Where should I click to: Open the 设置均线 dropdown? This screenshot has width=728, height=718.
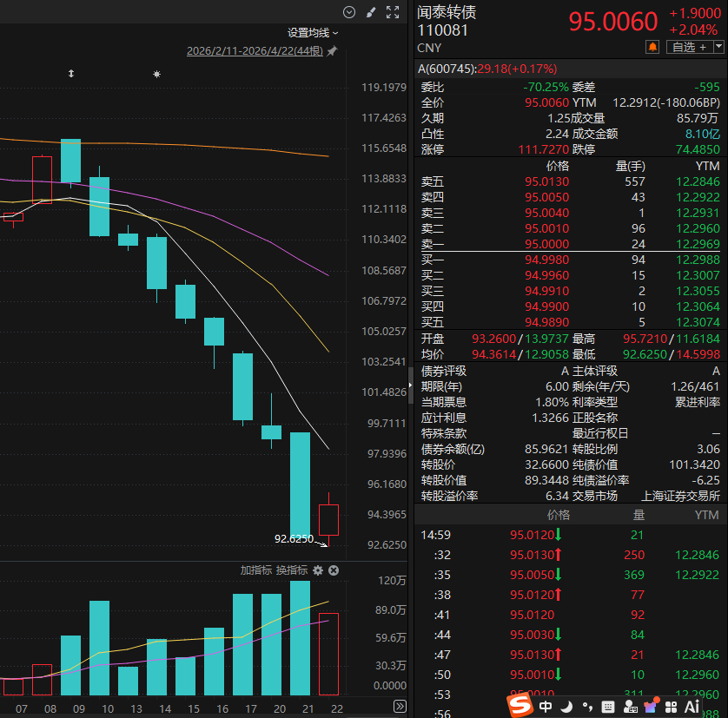tap(313, 32)
